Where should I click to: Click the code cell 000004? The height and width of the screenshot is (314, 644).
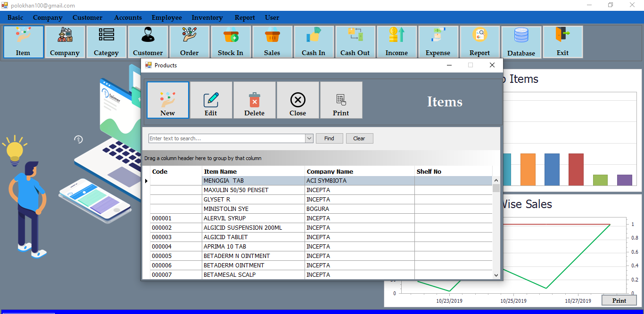[176, 247]
